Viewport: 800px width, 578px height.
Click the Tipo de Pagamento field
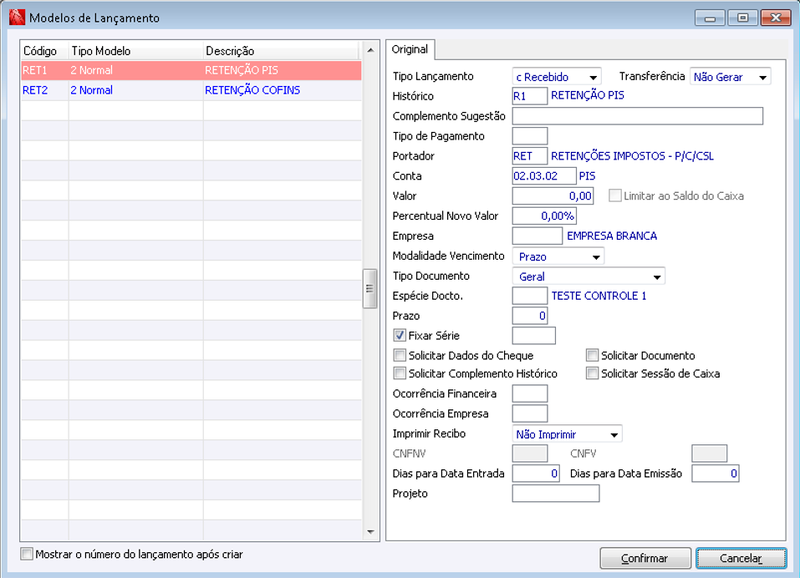[x=530, y=136]
